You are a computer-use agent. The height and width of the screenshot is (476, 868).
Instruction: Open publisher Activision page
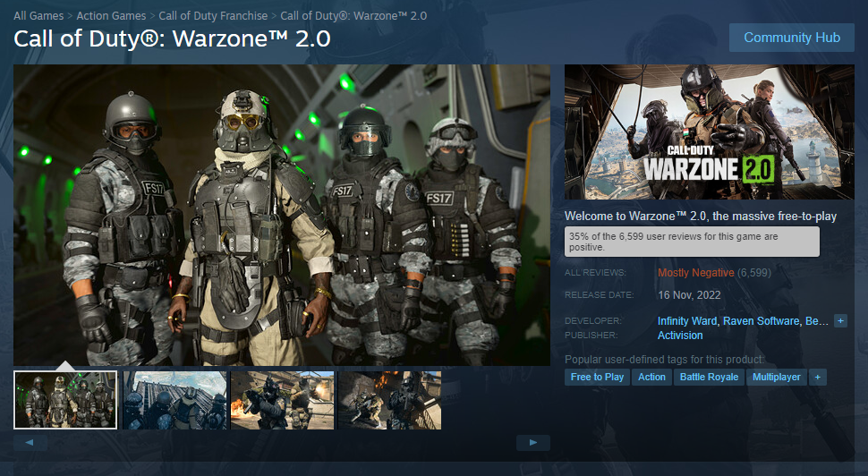(680, 336)
